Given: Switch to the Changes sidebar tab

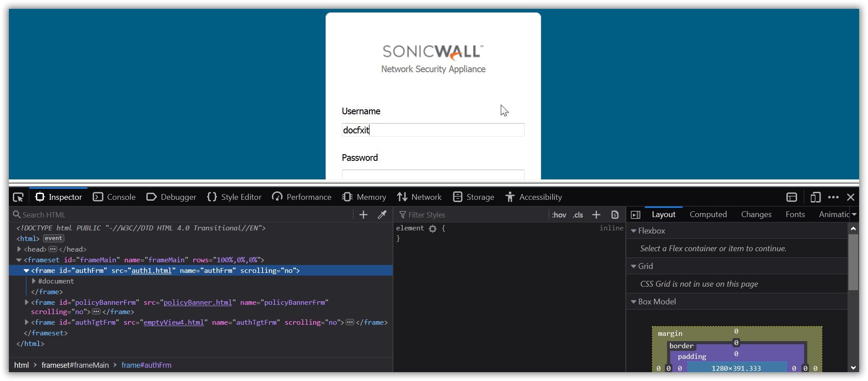Looking at the screenshot, I should [x=756, y=214].
